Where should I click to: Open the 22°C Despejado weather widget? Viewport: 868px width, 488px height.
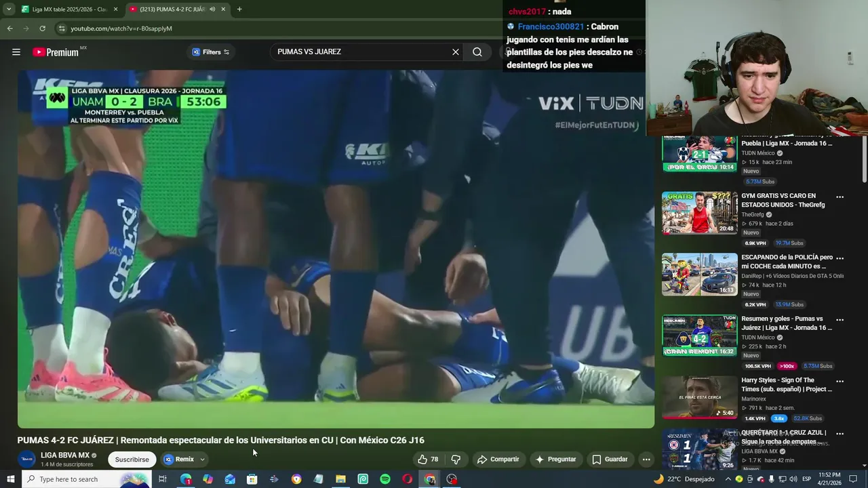pyautogui.click(x=684, y=479)
